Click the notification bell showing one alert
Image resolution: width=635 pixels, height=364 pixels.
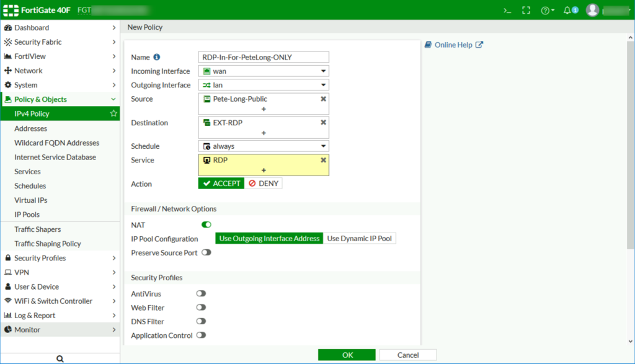tap(566, 10)
